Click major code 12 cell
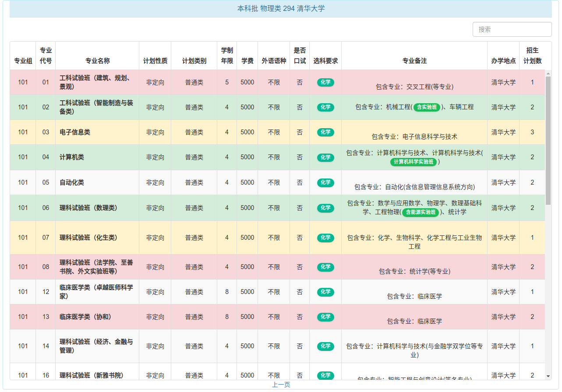Viewport: 562px width, 392px height. coord(46,292)
